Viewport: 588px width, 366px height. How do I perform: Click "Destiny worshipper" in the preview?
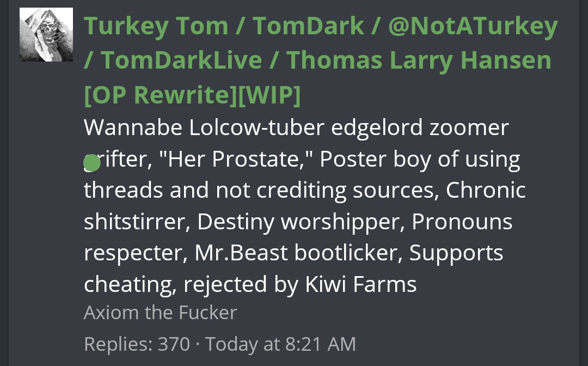pyautogui.click(x=299, y=222)
